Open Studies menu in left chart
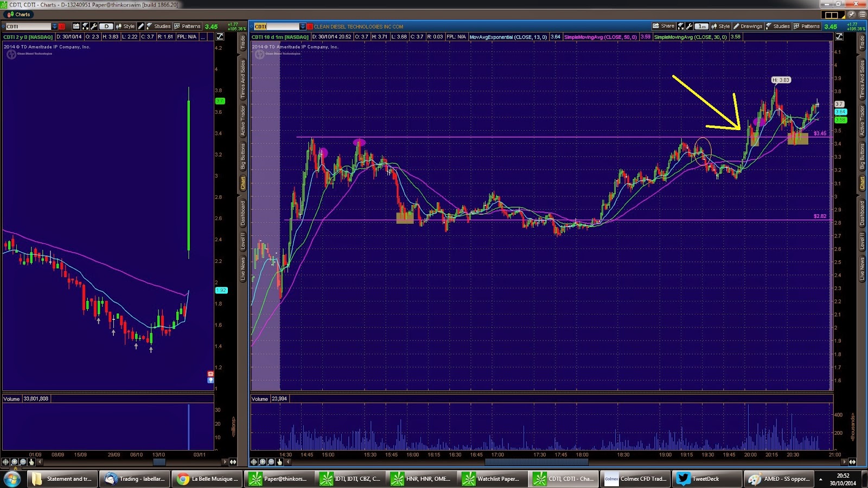 tap(158, 26)
